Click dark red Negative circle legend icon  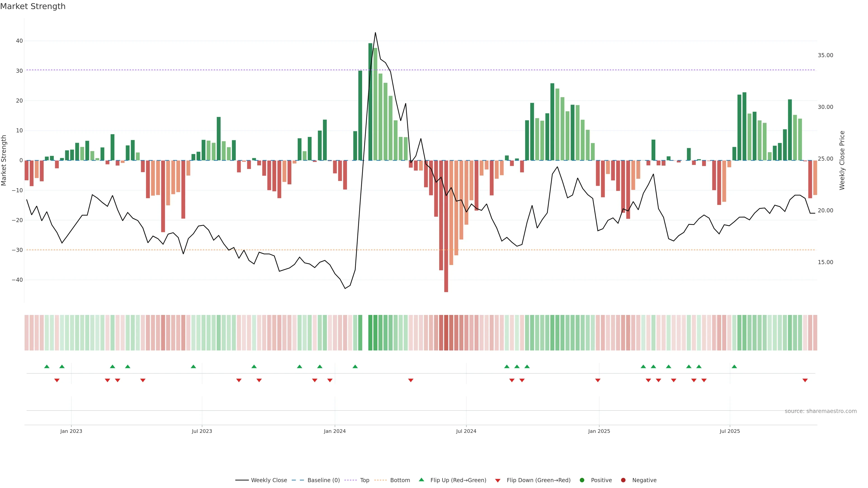[x=623, y=480]
